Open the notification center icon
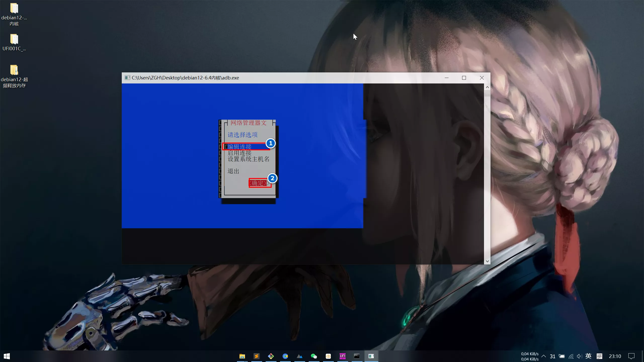 point(631,356)
